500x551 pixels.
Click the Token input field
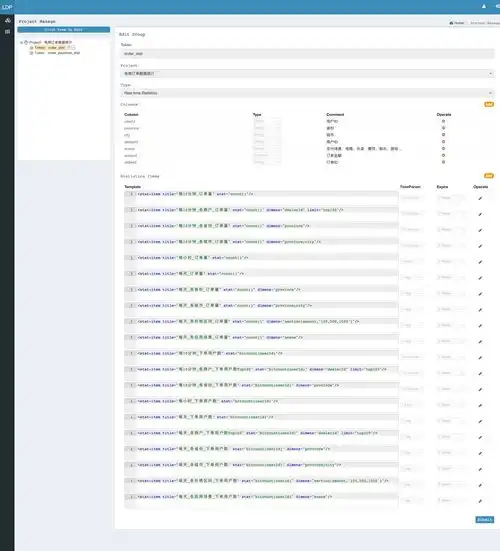[307, 54]
